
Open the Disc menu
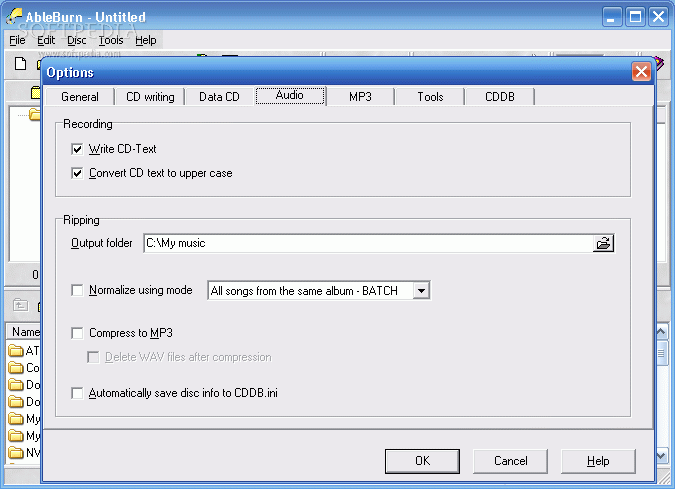click(77, 40)
